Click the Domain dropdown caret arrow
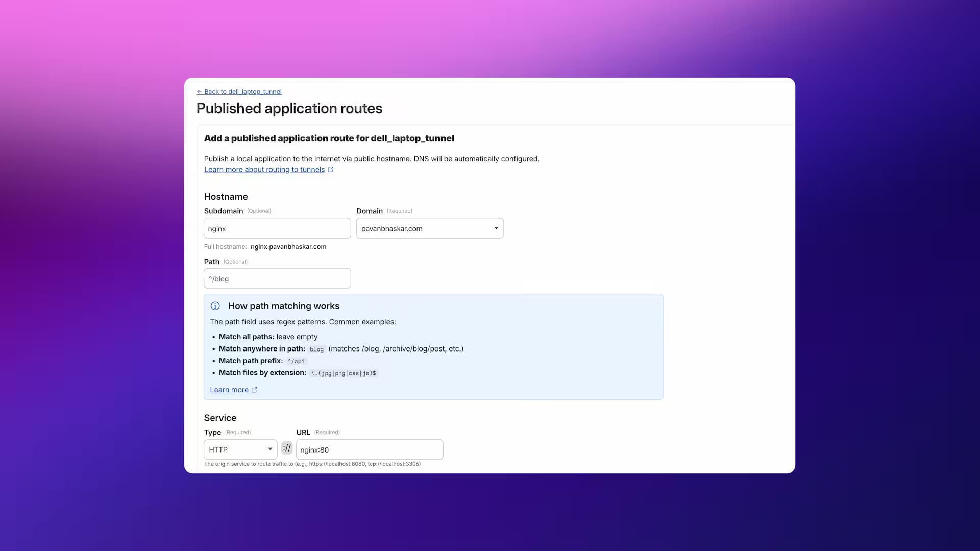The image size is (980, 551). (496, 228)
